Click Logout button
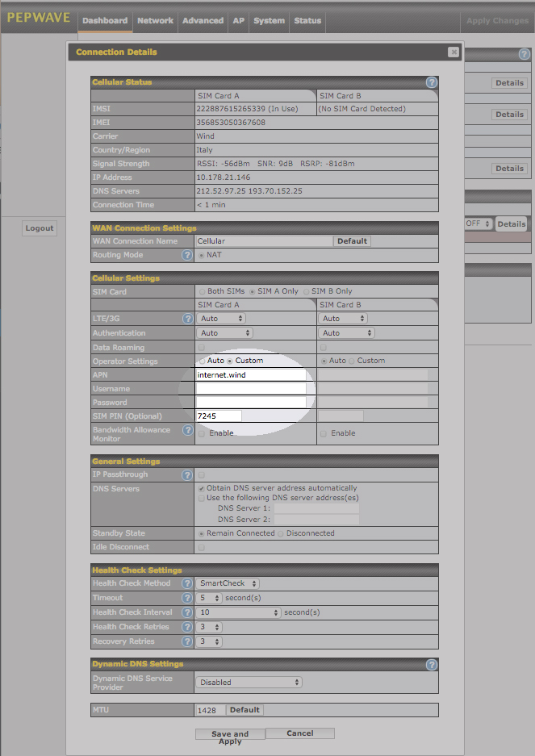 tap(40, 228)
